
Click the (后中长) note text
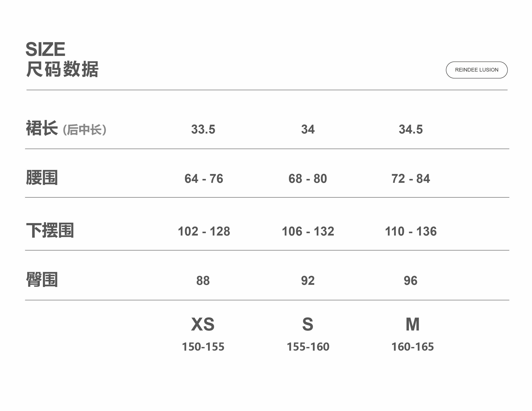tap(84, 130)
